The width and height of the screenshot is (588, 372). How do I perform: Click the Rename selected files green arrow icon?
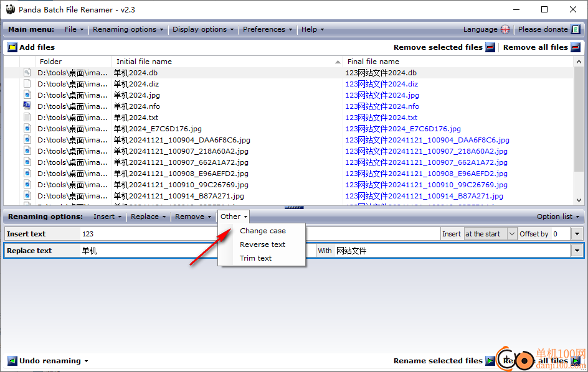coord(490,361)
